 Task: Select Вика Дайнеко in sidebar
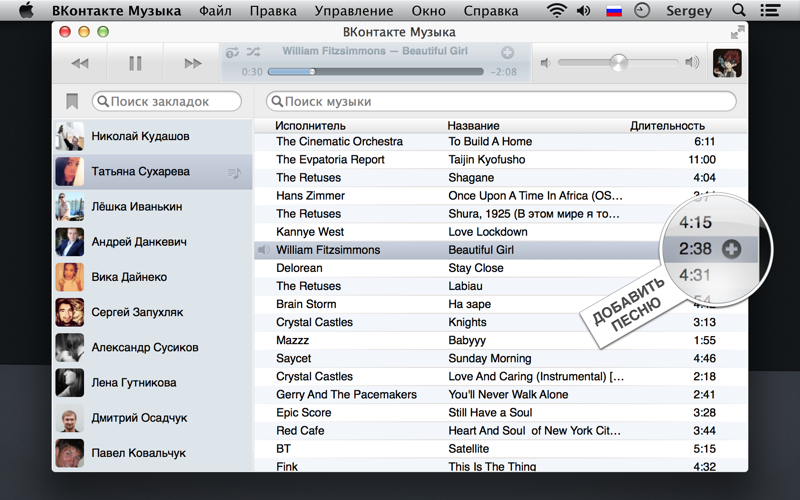point(153,277)
